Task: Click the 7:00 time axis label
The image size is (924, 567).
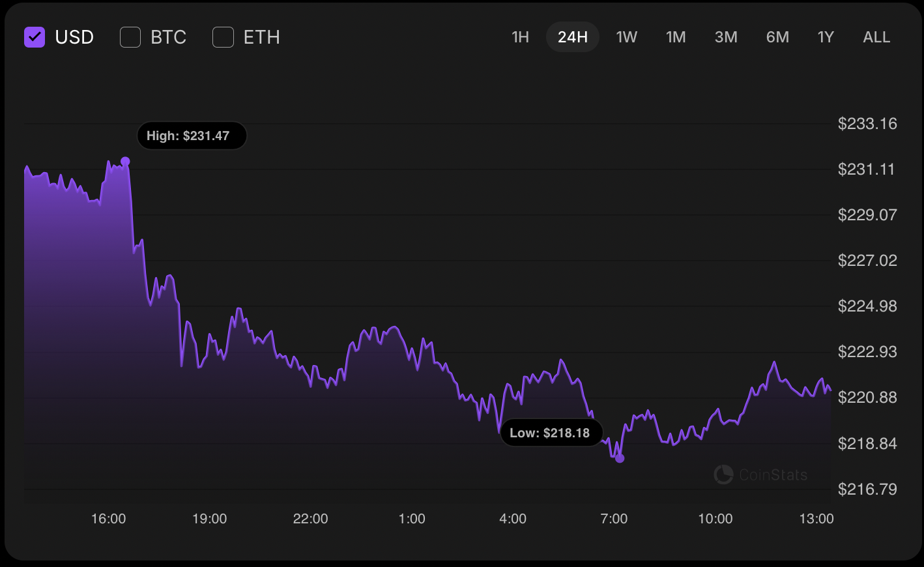Action: [x=614, y=519]
